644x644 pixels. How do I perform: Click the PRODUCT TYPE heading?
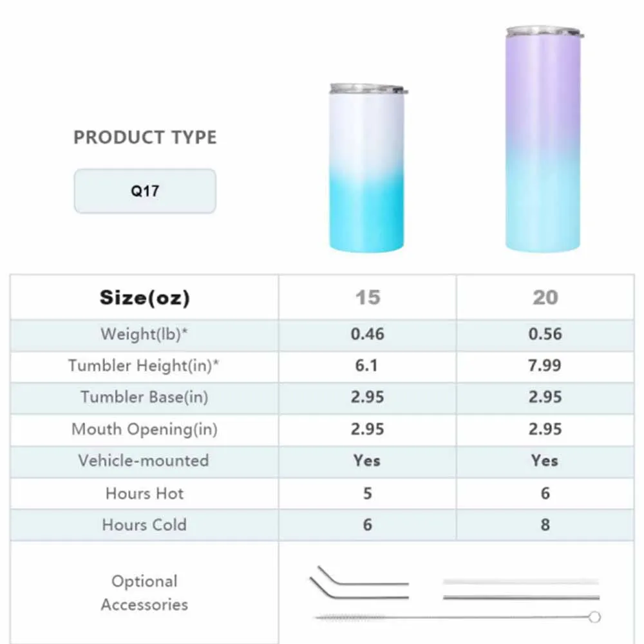[145, 137]
